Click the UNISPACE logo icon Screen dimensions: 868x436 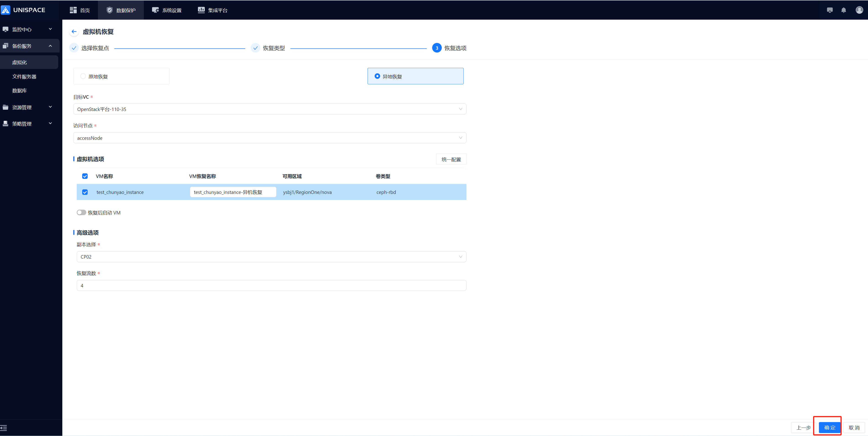(6, 10)
